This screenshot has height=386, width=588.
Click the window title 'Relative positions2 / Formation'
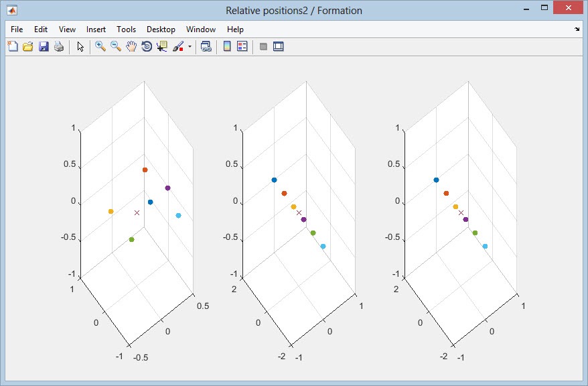(294, 11)
